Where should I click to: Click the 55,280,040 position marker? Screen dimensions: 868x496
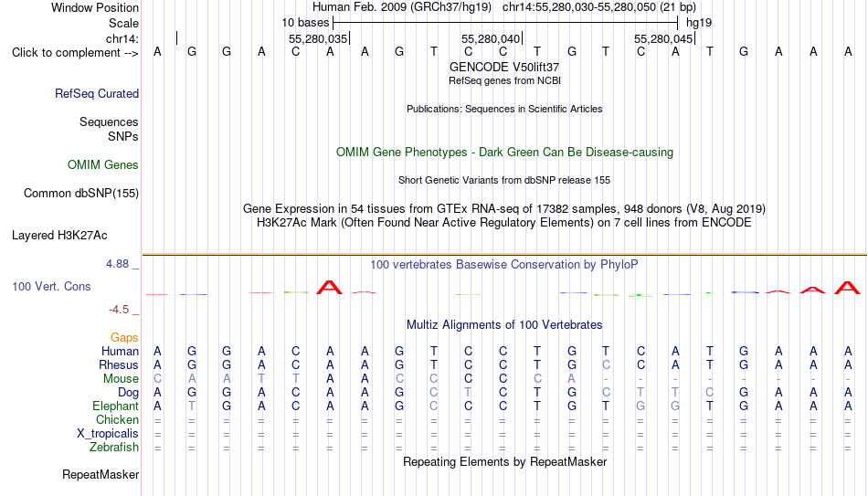point(491,38)
